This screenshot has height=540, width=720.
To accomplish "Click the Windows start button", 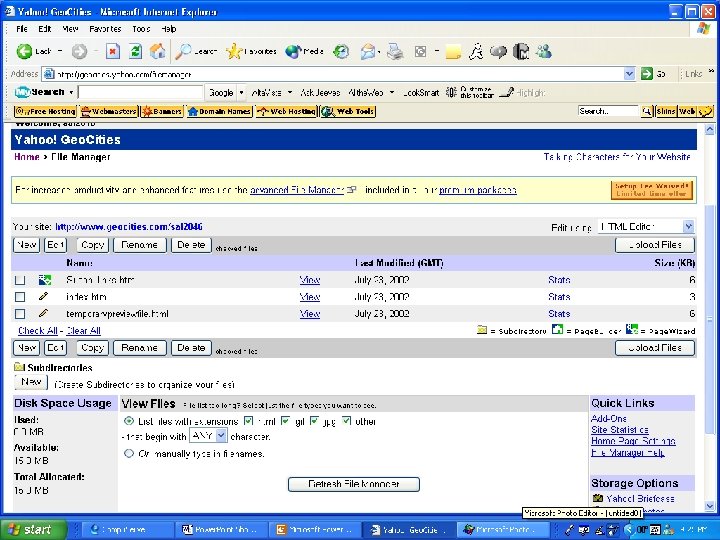I will (33, 529).
